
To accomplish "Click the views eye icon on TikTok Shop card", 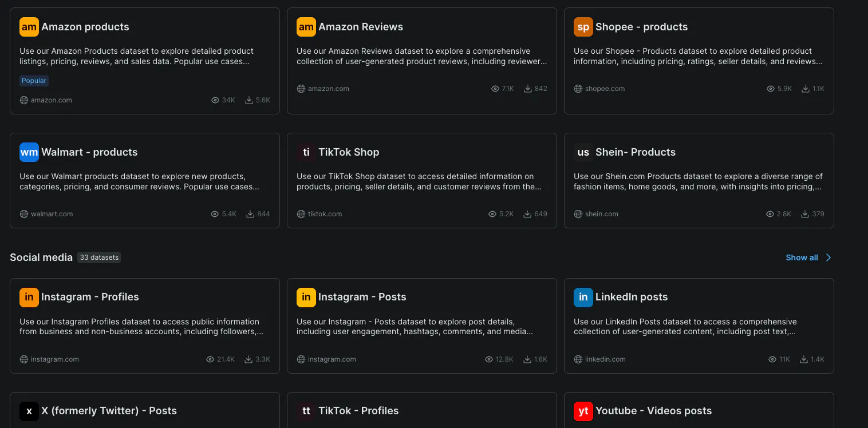I will coord(492,214).
